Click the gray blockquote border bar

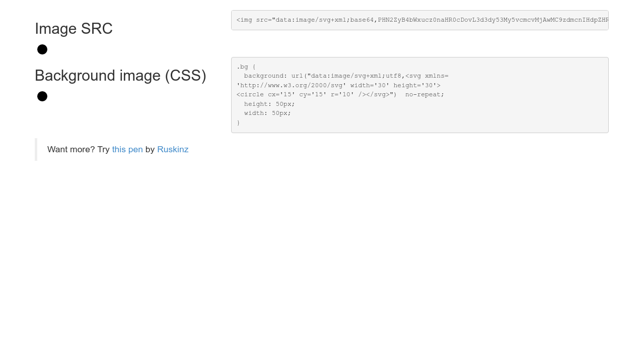pos(36,149)
